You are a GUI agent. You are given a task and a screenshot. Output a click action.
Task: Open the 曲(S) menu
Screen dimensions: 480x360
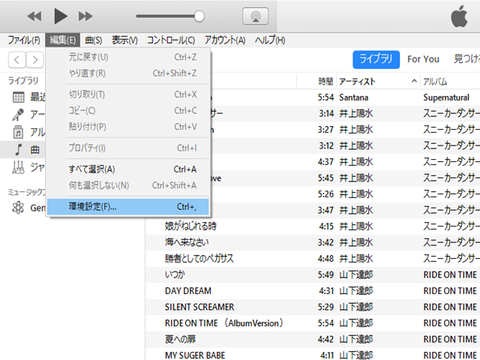(94, 40)
